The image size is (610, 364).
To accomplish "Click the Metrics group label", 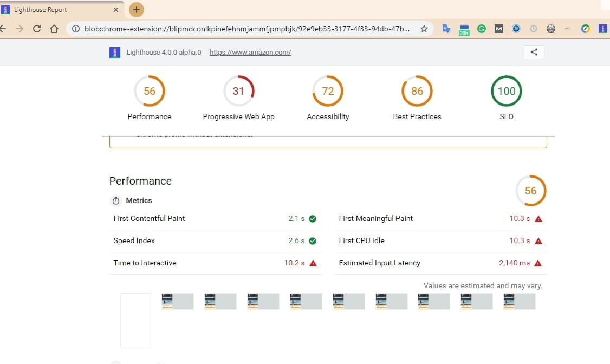I will [x=139, y=200].
